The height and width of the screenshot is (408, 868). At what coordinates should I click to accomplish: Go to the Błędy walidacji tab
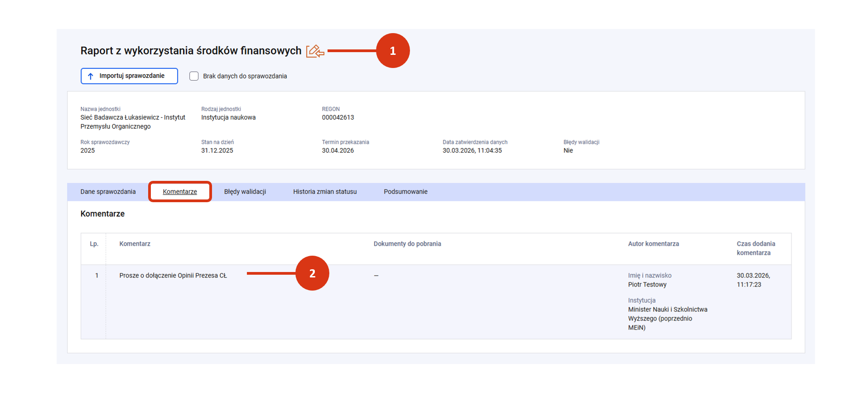(245, 192)
